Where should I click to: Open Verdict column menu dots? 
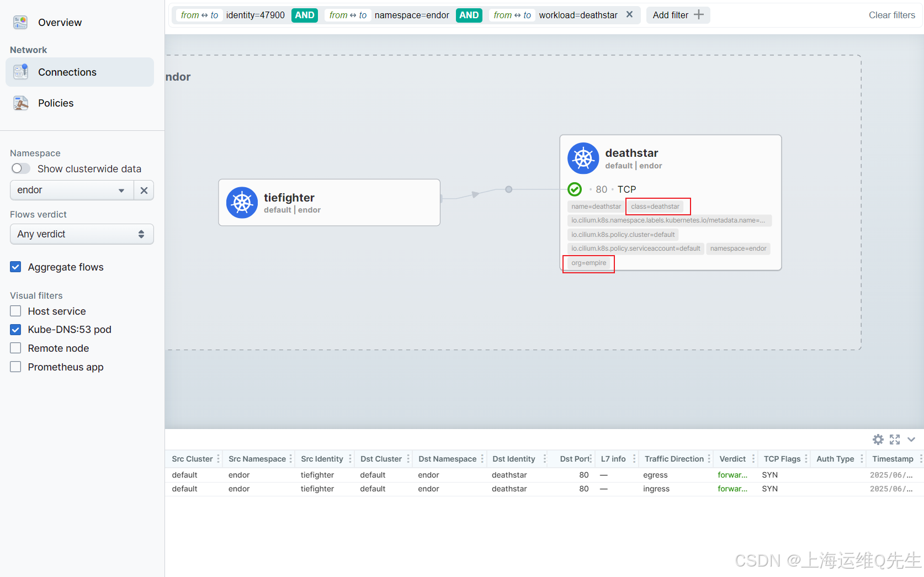(753, 459)
